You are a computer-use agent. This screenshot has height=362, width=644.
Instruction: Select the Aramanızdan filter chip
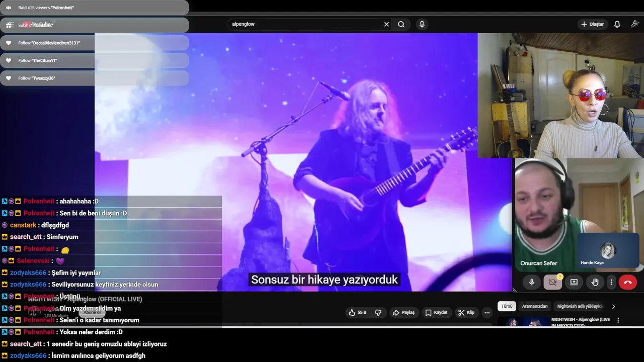[535, 306]
